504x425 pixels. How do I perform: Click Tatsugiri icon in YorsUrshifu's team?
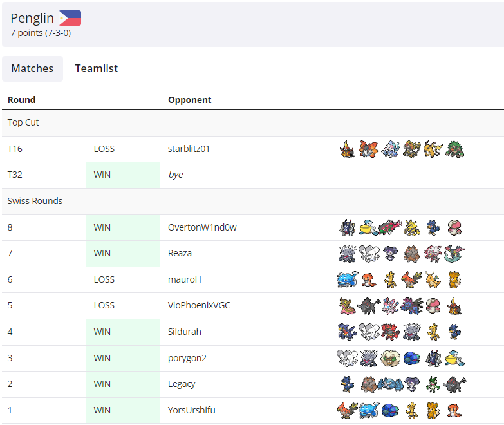point(454,411)
